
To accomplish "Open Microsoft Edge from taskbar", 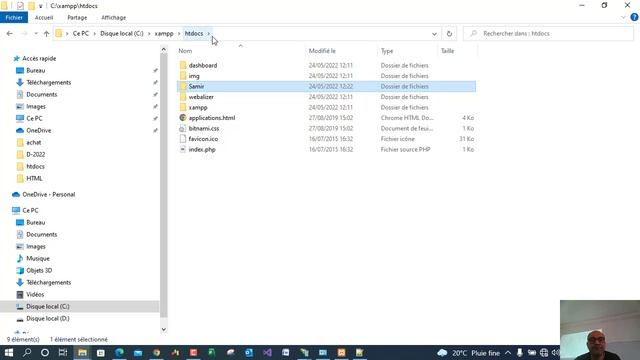I will (119, 353).
